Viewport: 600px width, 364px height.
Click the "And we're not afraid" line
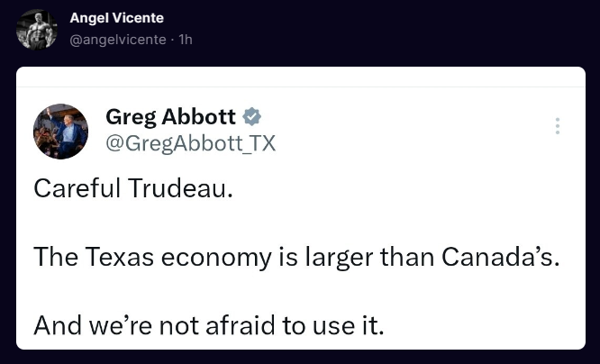pyautogui.click(x=209, y=324)
